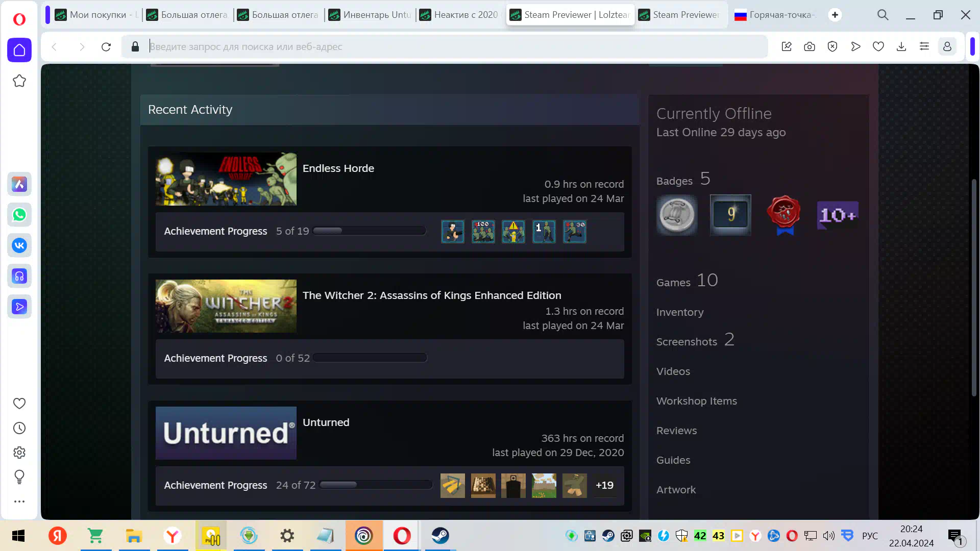Open the Guides link
The width and height of the screenshot is (980, 551).
point(673,460)
